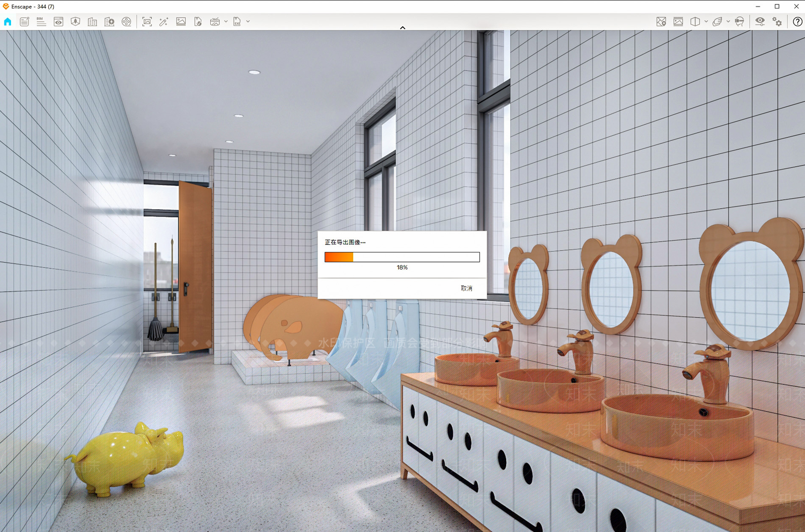The width and height of the screenshot is (805, 532).
Task: Expand the projection mode dropdown arrow
Action: (x=706, y=22)
